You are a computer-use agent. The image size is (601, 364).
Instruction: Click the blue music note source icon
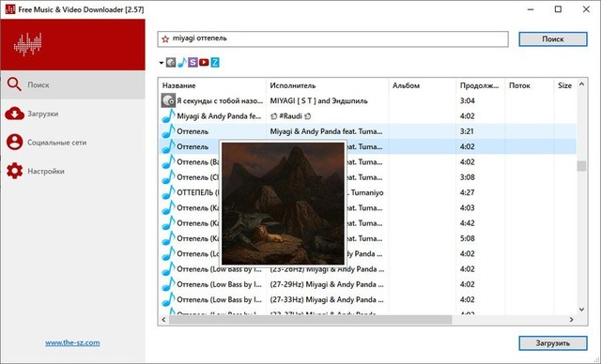(x=182, y=63)
